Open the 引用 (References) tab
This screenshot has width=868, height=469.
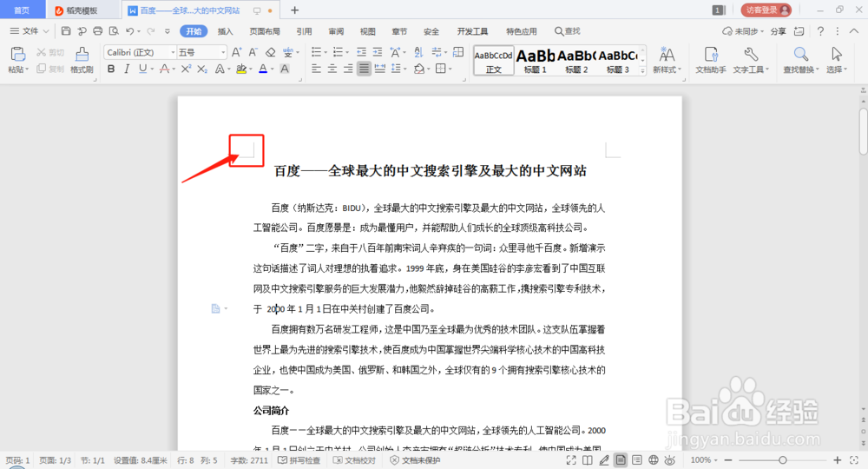[304, 31]
